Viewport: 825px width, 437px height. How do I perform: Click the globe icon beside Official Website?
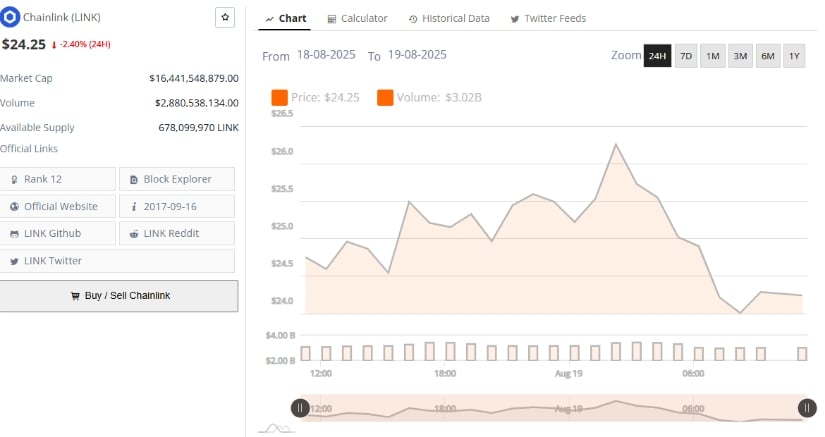14,207
